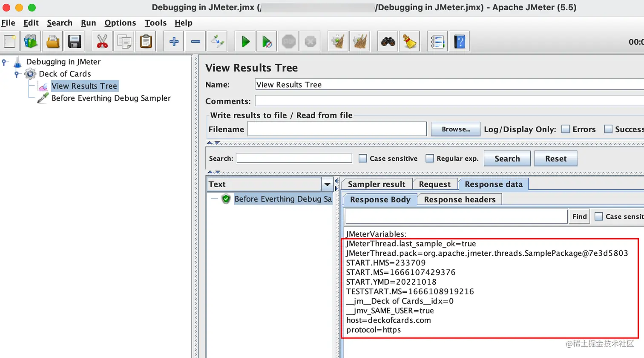644x358 pixels.
Task: Click the protocol=https line
Action: pos(374,330)
